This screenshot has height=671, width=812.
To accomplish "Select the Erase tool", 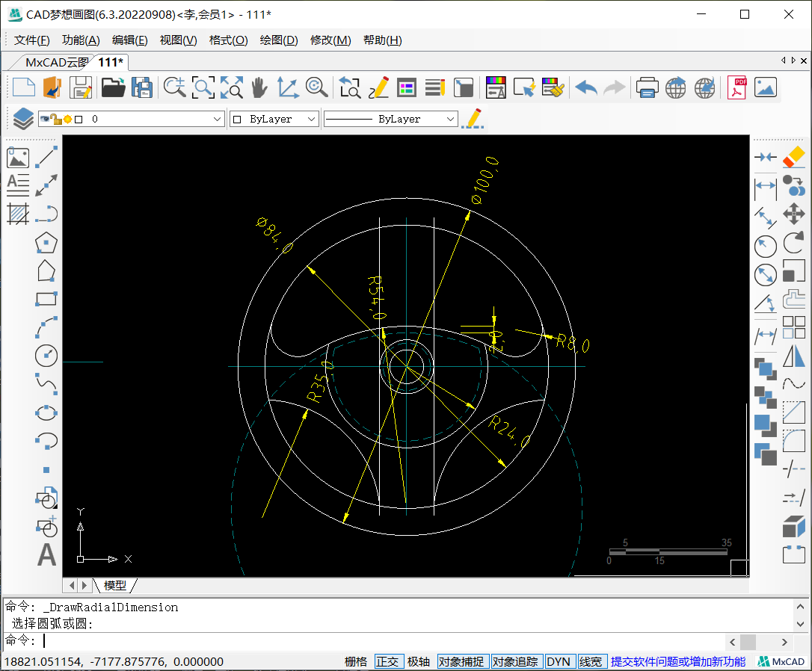I will point(793,157).
